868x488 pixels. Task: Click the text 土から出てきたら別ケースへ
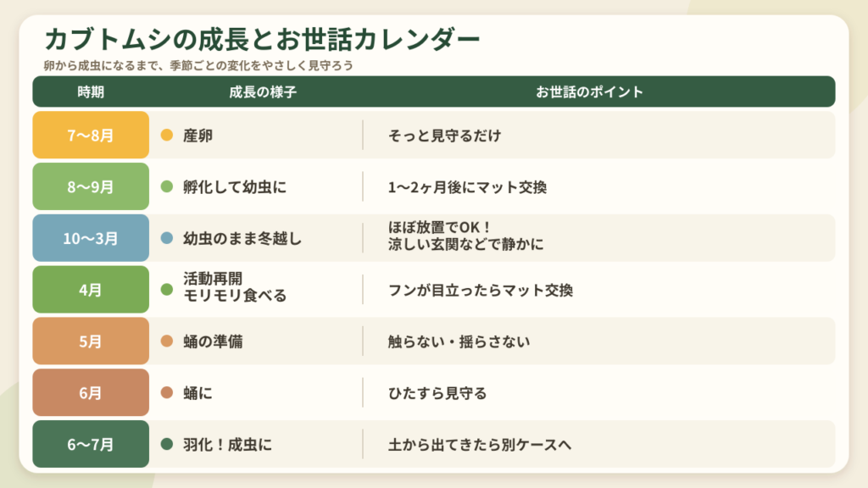(480, 444)
